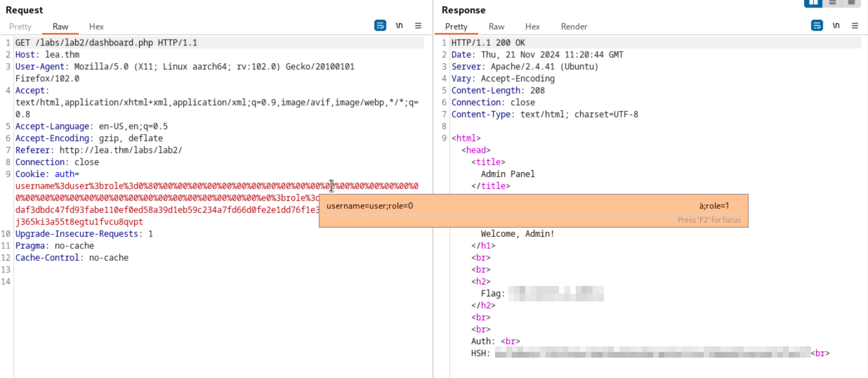Toggle non-printable \n characters in Response panel

(x=836, y=26)
